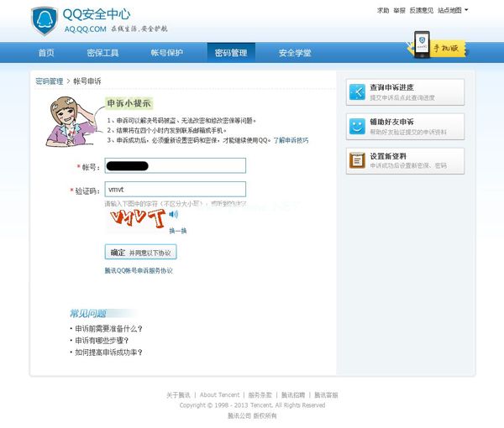Focus the 验证码 text field
Viewport: 504px width, 428px height.
point(175,190)
